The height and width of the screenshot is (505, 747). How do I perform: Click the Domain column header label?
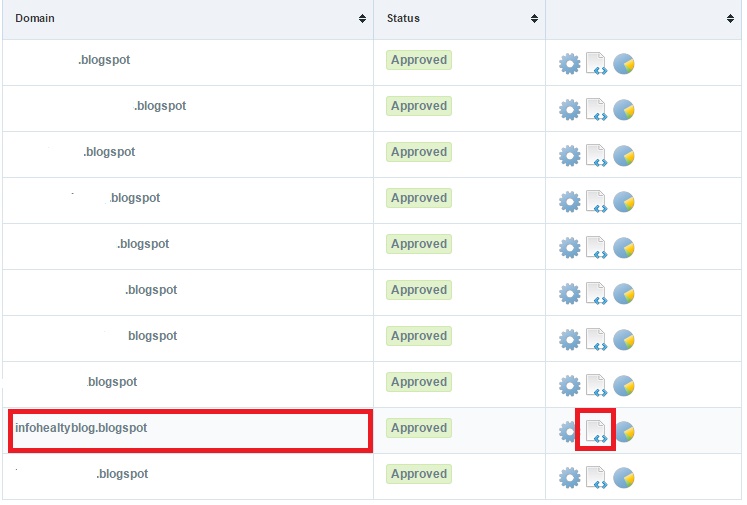35,19
